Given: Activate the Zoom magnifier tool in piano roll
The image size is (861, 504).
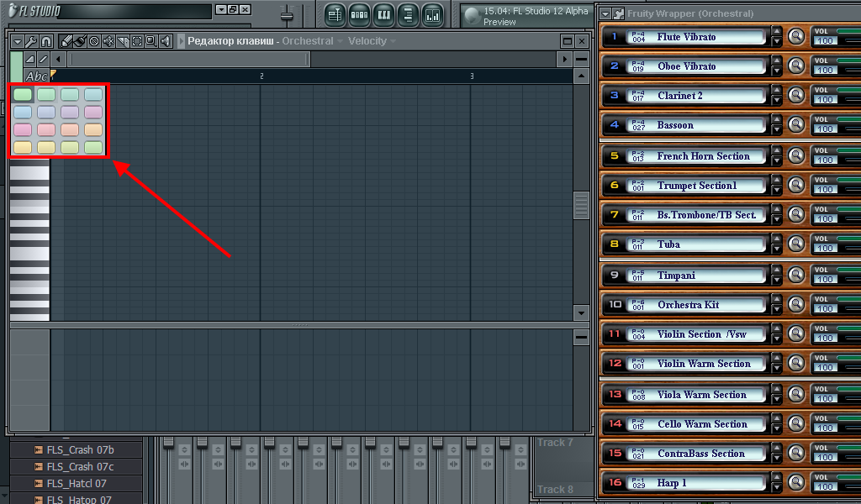Looking at the screenshot, I should pos(151,41).
